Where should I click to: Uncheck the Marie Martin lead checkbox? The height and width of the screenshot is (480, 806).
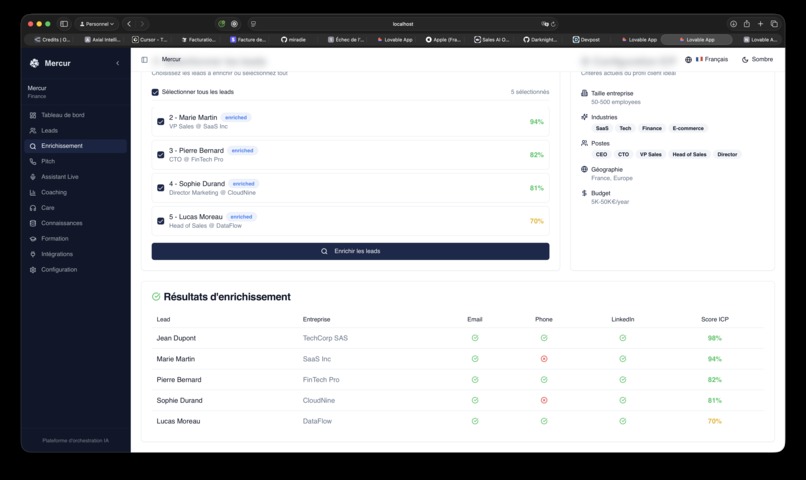coord(160,122)
